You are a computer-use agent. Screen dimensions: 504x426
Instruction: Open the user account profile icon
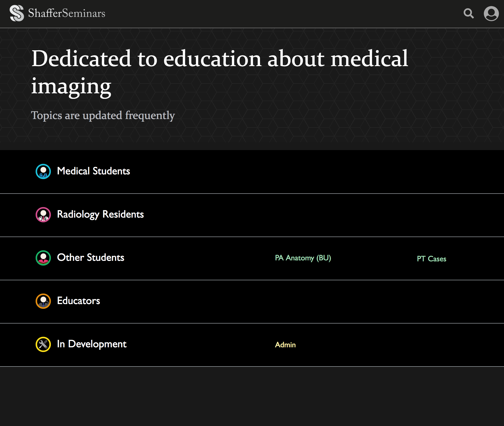(491, 14)
